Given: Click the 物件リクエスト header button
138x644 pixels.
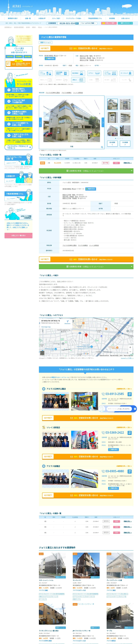Looking at the screenshot, I should click(125, 23).
